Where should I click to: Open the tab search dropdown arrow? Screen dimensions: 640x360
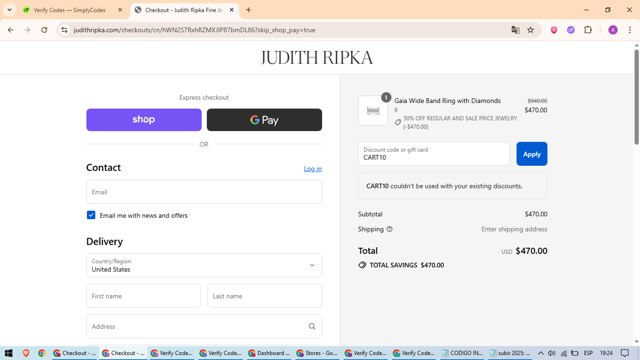click(9, 10)
